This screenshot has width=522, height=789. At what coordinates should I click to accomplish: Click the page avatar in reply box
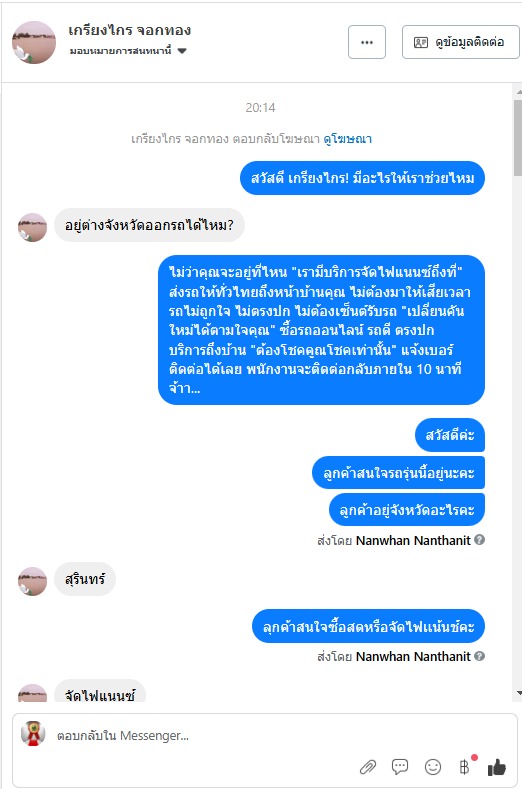[33, 734]
